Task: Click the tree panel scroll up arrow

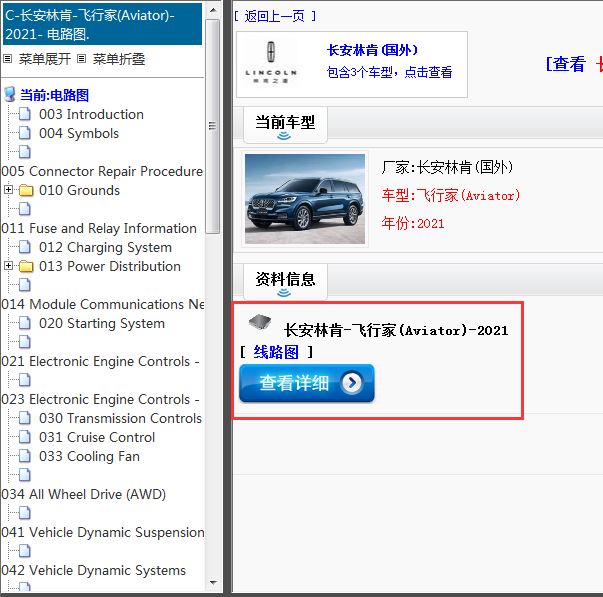Action: click(213, 10)
